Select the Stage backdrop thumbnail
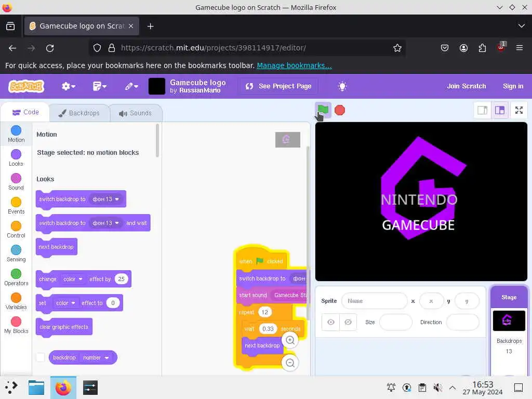This screenshot has height=399, width=532. 509,321
